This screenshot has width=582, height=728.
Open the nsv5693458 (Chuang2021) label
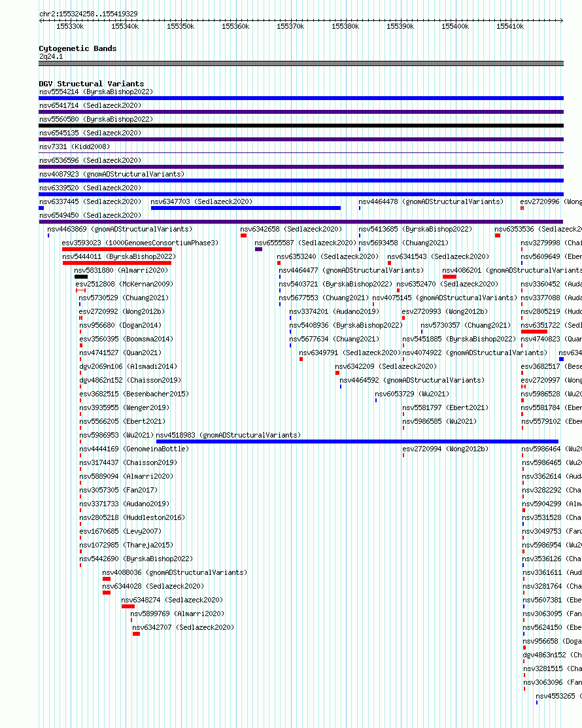[x=403, y=243]
